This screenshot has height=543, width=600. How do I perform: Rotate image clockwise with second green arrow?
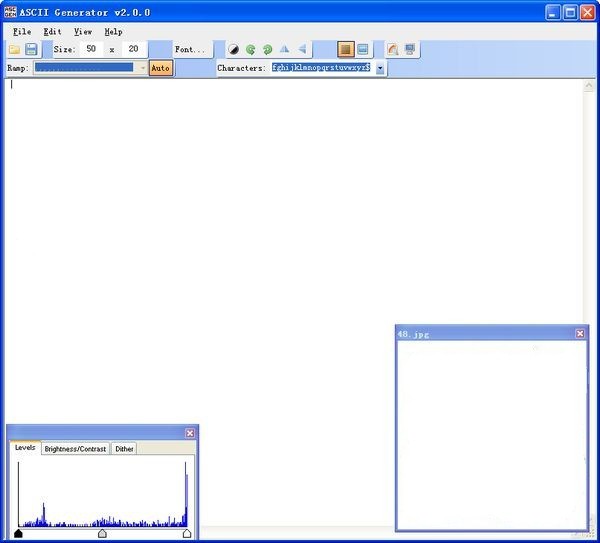pyautogui.click(x=267, y=49)
